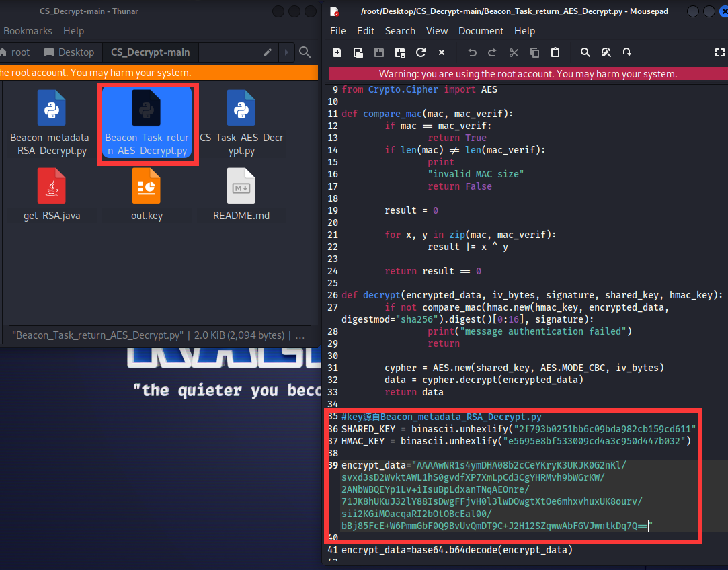The height and width of the screenshot is (570, 728).
Task: Click the pencil edit-path icon in Thunar
Action: (x=268, y=52)
